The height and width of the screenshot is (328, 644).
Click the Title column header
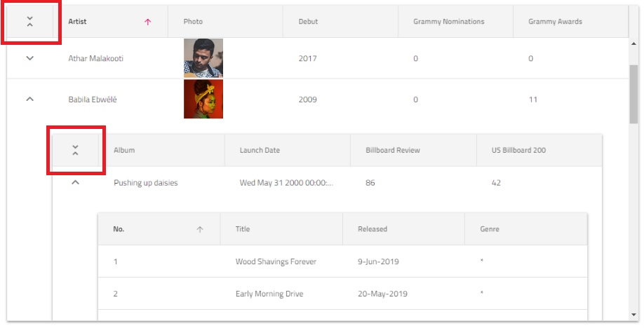(x=243, y=229)
